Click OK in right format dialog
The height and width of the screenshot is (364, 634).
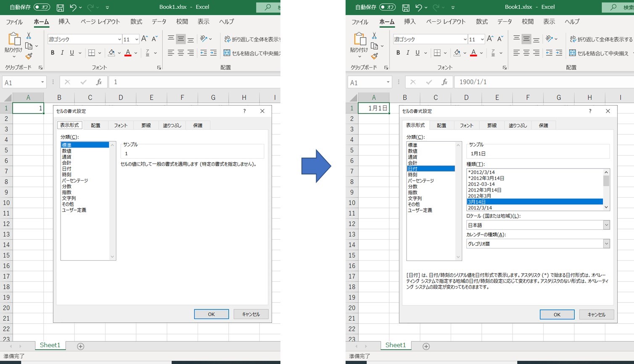(x=557, y=314)
